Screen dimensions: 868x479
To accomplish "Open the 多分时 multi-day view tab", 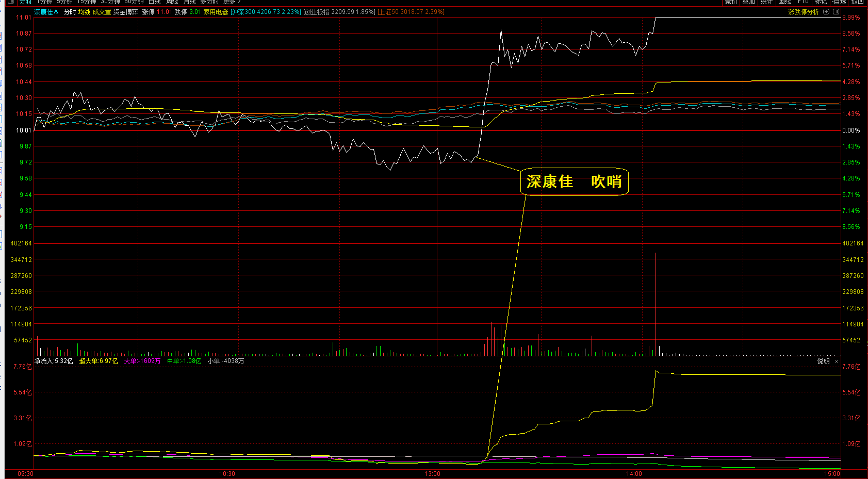I will click(209, 2).
